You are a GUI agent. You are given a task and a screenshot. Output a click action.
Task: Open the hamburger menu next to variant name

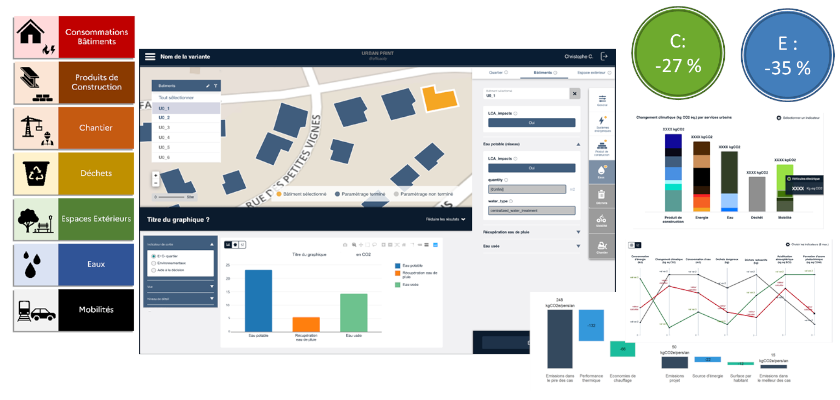[x=150, y=57]
